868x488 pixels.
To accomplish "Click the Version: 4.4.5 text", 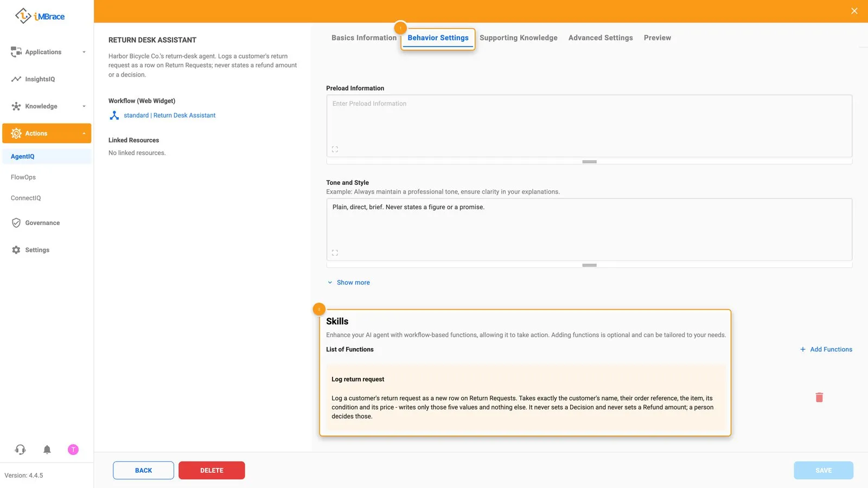I will (24, 476).
